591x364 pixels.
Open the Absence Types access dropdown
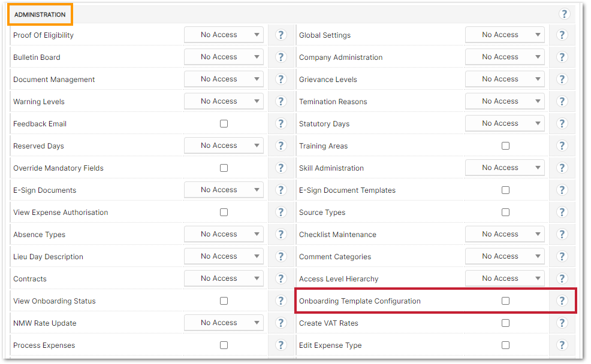point(224,235)
